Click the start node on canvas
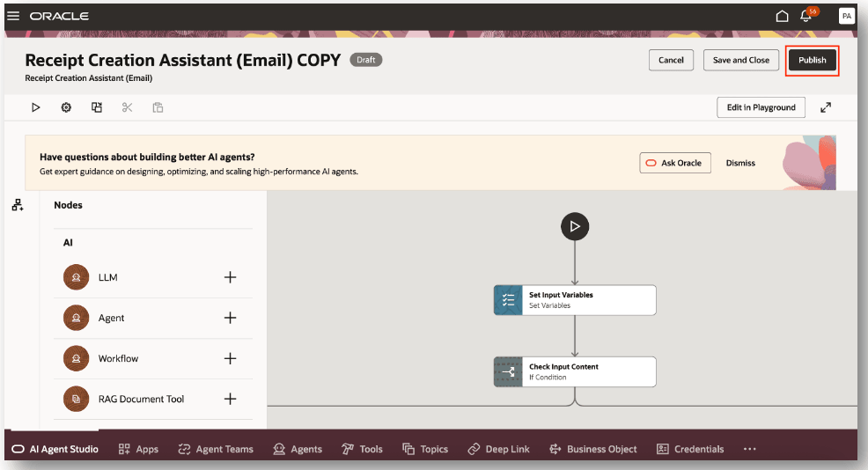 (575, 226)
